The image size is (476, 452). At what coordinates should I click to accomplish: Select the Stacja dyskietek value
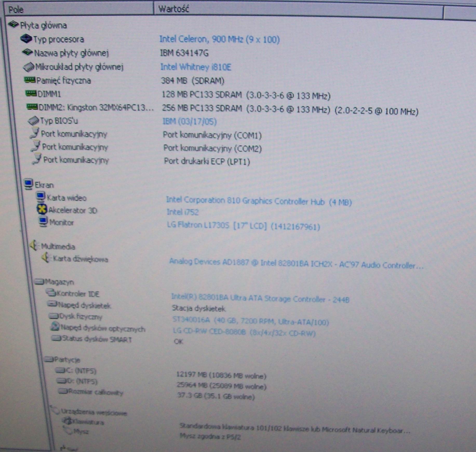click(x=199, y=308)
